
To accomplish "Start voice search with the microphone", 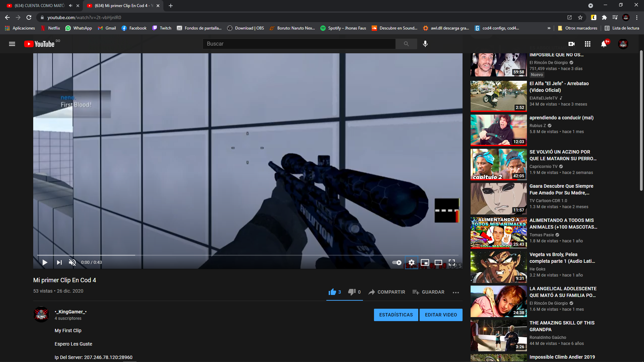I will pyautogui.click(x=425, y=44).
